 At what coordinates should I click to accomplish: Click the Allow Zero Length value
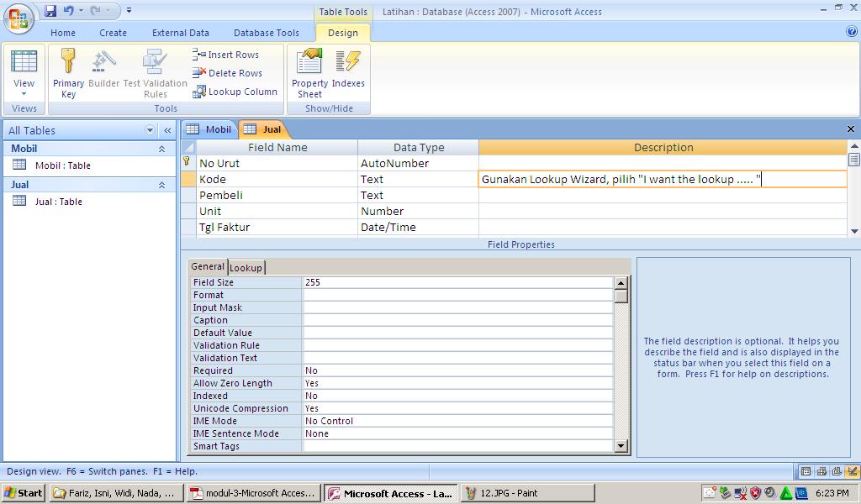(457, 383)
